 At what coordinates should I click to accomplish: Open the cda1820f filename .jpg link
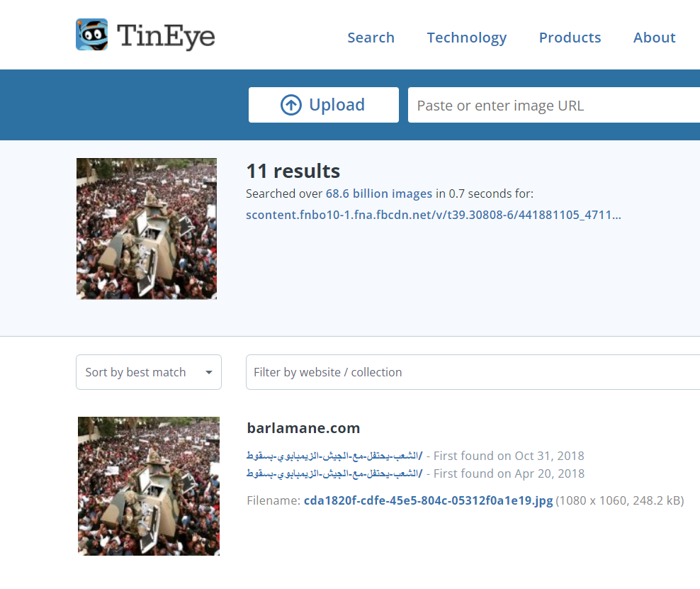pos(428,500)
